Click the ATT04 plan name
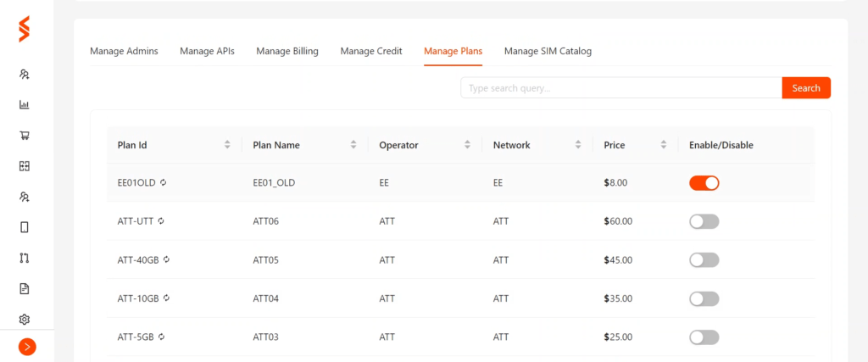 tap(265, 298)
